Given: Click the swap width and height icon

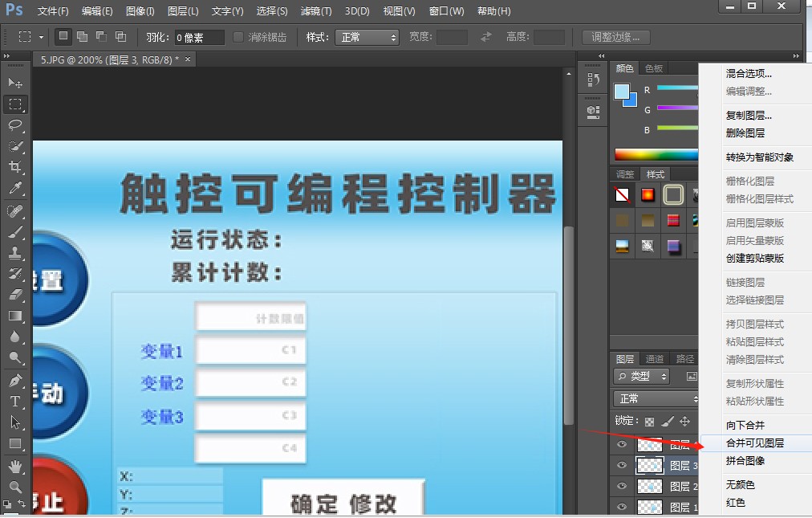Looking at the screenshot, I should coord(485,37).
